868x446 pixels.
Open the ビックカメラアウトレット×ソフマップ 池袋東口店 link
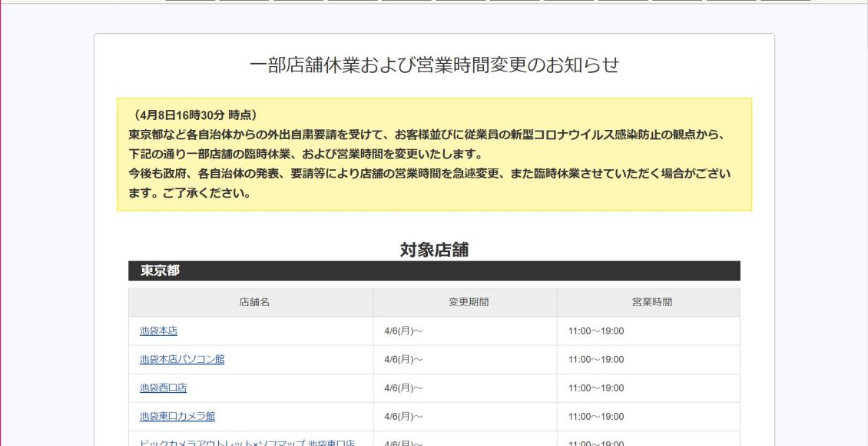247,442
